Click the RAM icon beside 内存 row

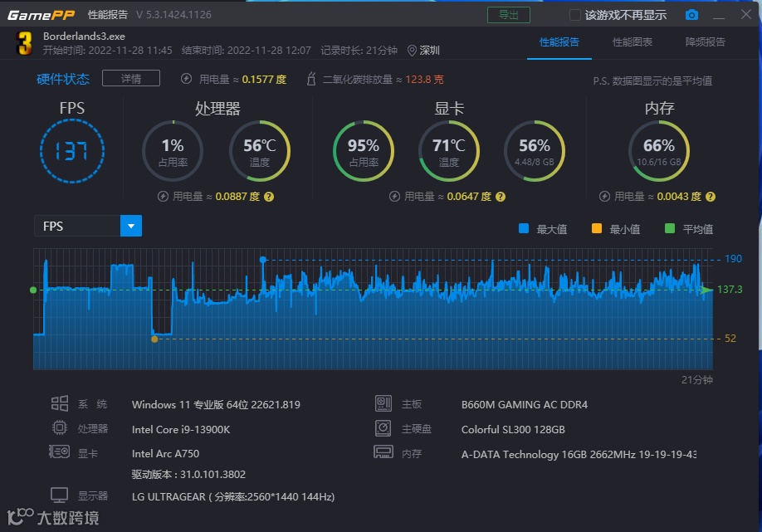pos(383,451)
